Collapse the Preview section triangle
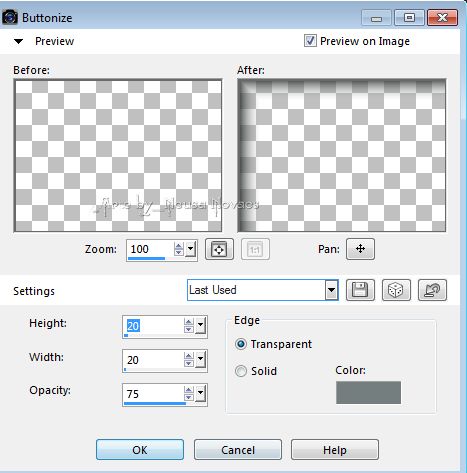 pyautogui.click(x=18, y=41)
